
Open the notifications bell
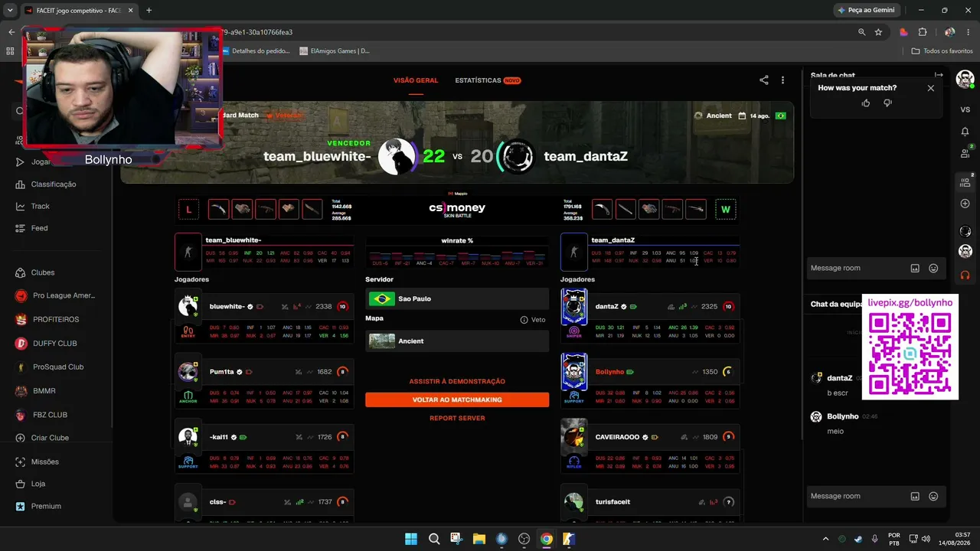(965, 132)
